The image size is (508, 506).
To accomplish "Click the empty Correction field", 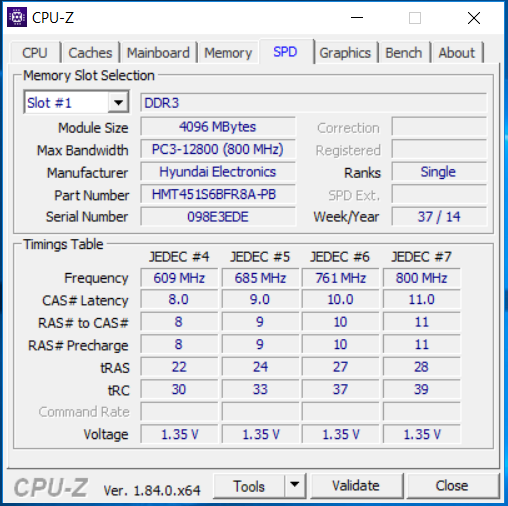I will 439,126.
